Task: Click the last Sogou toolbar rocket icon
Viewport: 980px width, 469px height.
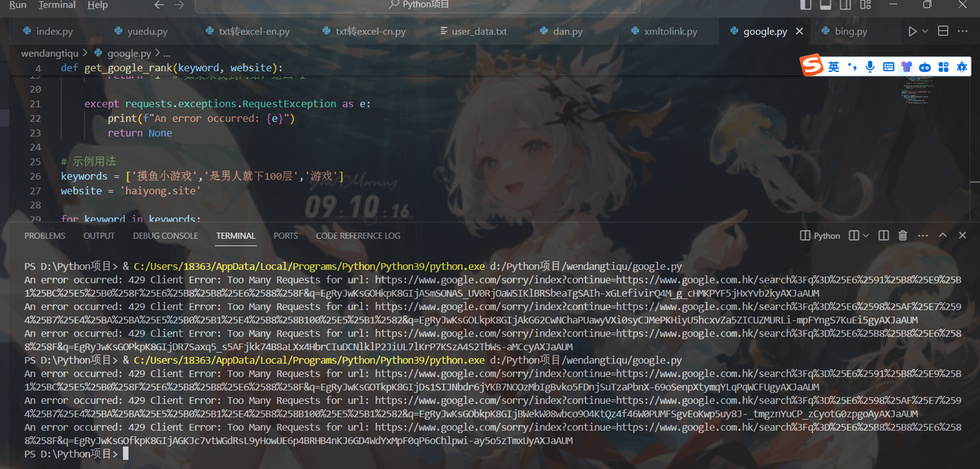Action: (x=962, y=67)
